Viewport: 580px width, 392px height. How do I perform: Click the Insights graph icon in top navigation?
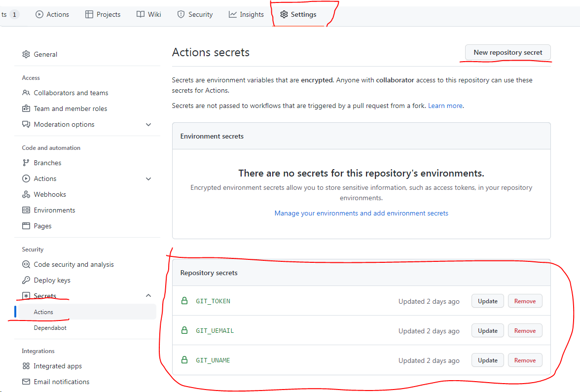[233, 14]
